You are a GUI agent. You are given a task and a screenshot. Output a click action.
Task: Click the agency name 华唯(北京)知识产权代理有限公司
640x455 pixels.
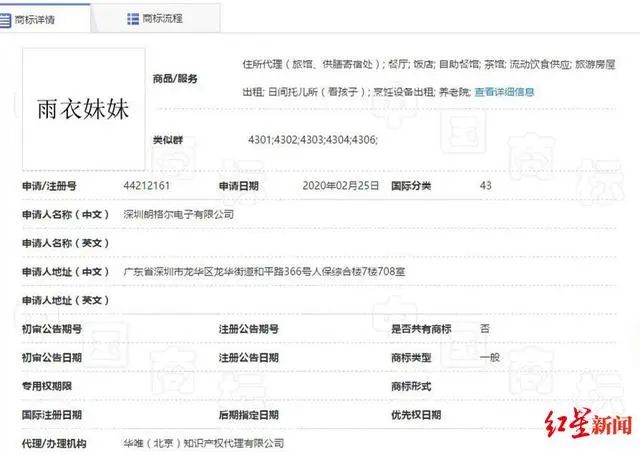(204, 442)
